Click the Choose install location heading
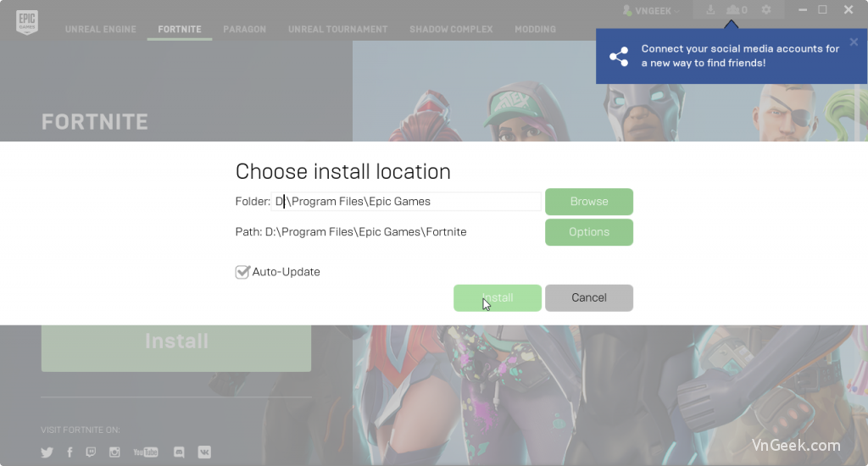 coord(343,171)
